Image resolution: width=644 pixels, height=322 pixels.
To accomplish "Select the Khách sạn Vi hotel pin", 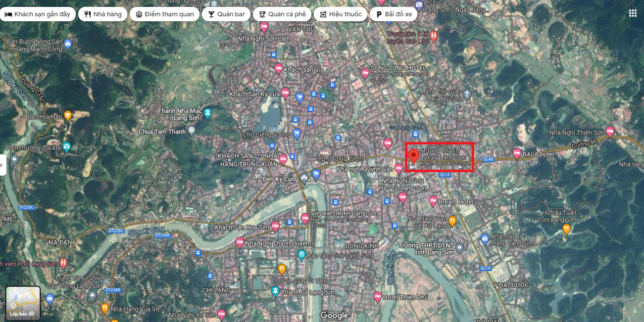I will pos(279,69).
